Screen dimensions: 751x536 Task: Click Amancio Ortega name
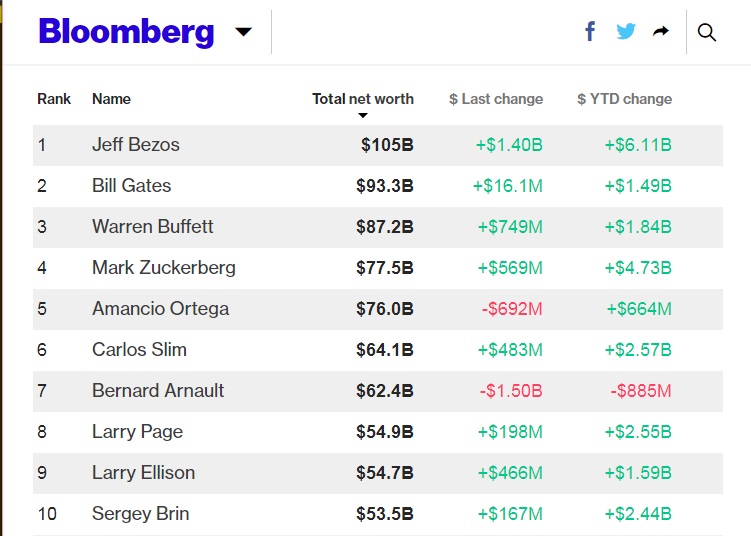coord(160,309)
